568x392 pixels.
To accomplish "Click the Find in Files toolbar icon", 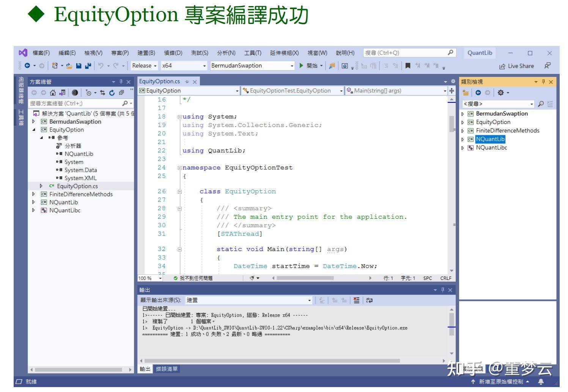I will (332, 66).
